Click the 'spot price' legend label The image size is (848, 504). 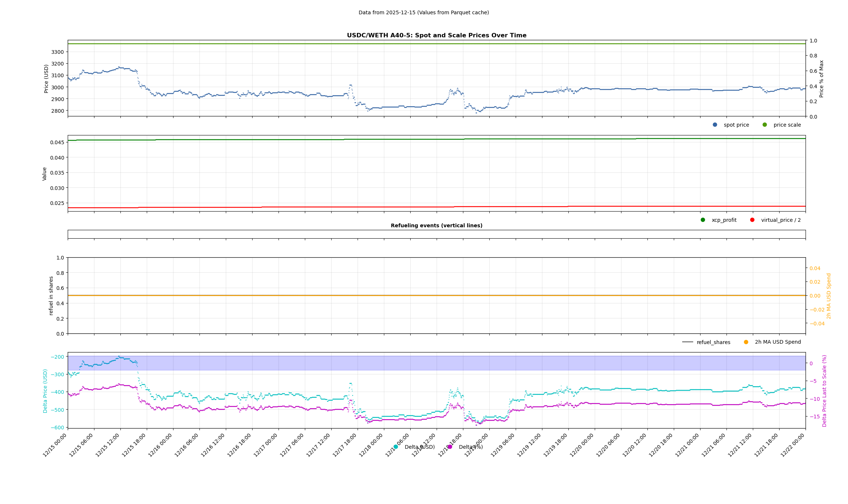tap(736, 125)
